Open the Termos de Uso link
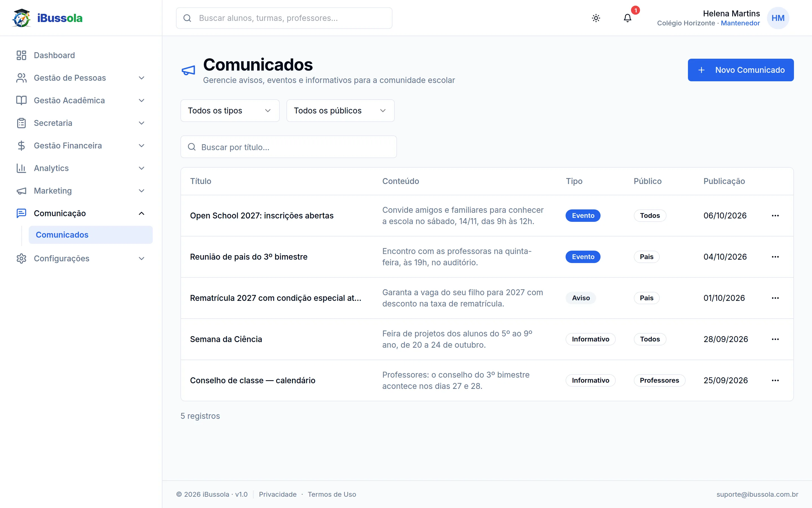This screenshot has width=812, height=508. click(332, 494)
